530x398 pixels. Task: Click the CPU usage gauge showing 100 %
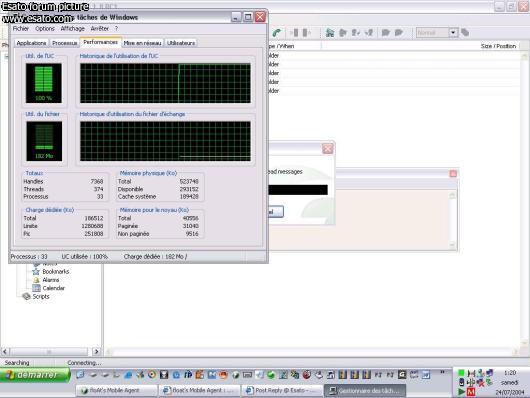[x=44, y=83]
